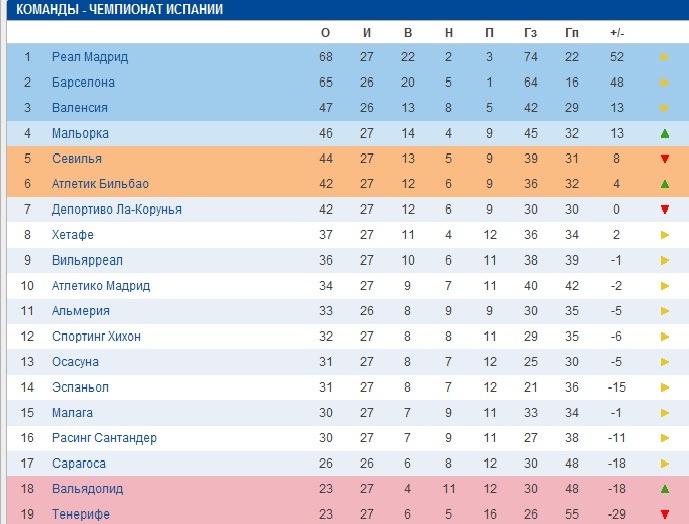Click the "О" points column header

coord(325,33)
